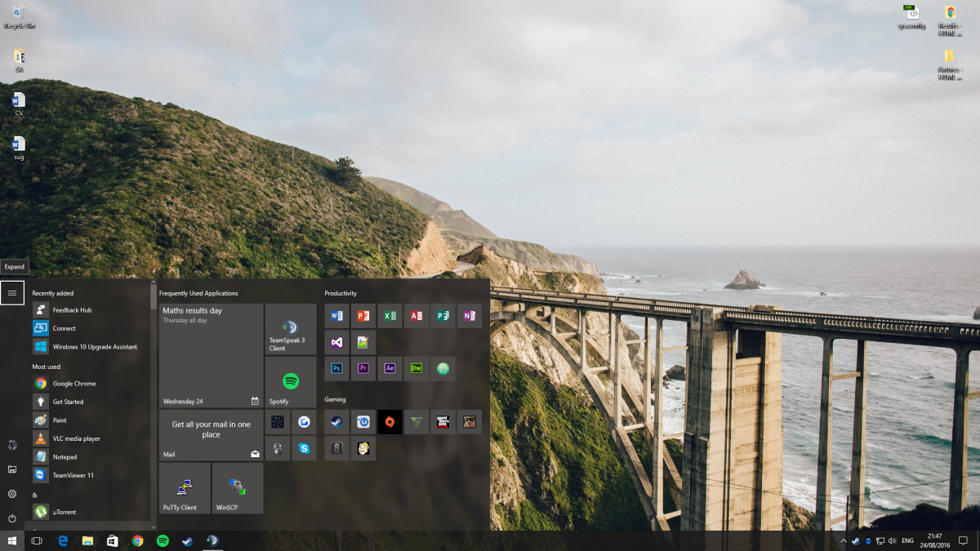Viewport: 980px width, 551px height.
Task: Click the '&' alphabet group header
Action: pos(35,495)
